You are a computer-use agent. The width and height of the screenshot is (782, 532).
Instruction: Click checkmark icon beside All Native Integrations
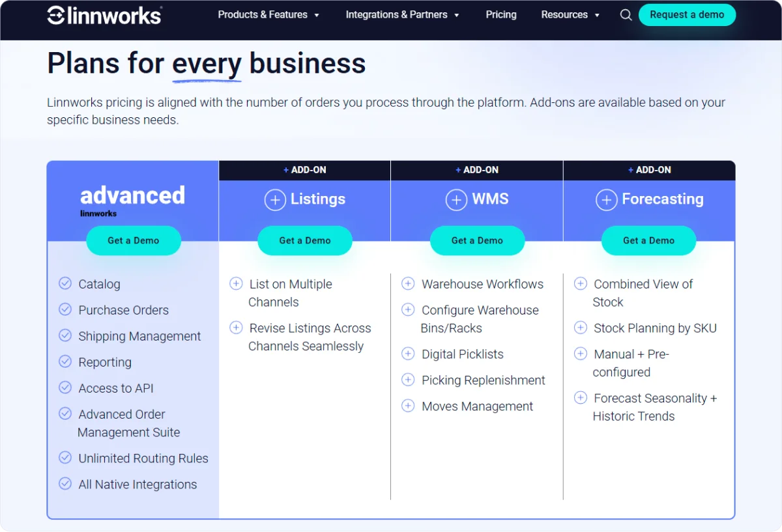65,484
